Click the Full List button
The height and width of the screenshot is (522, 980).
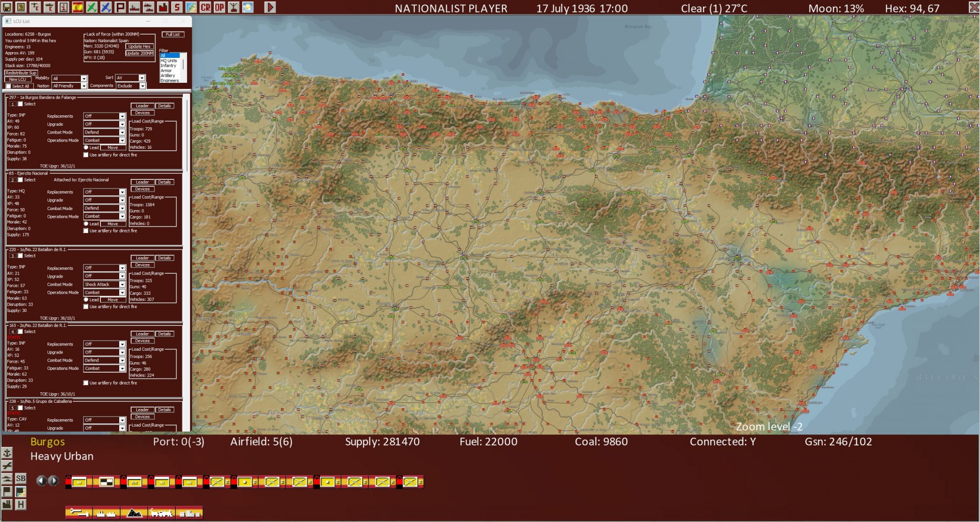click(x=173, y=34)
